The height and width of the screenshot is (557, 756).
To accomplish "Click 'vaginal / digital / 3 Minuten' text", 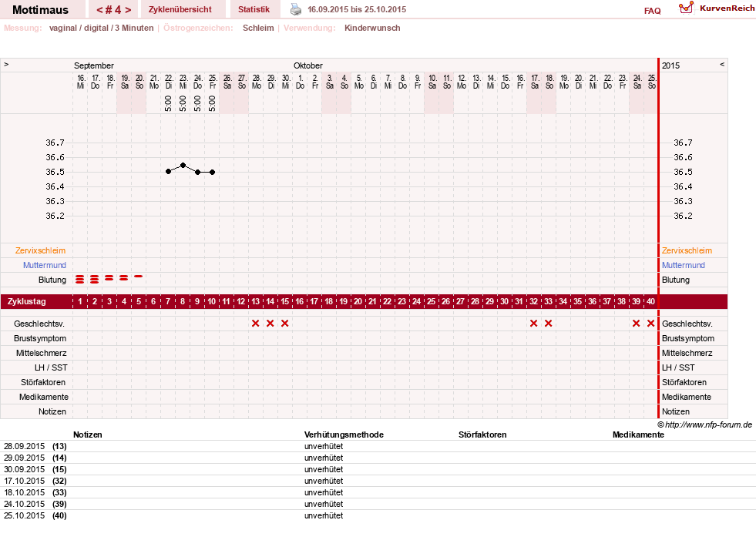I will [101, 28].
